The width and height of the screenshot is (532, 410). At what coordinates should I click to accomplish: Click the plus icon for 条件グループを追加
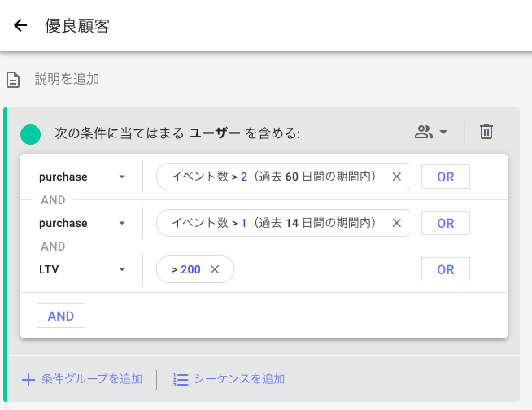(x=28, y=379)
